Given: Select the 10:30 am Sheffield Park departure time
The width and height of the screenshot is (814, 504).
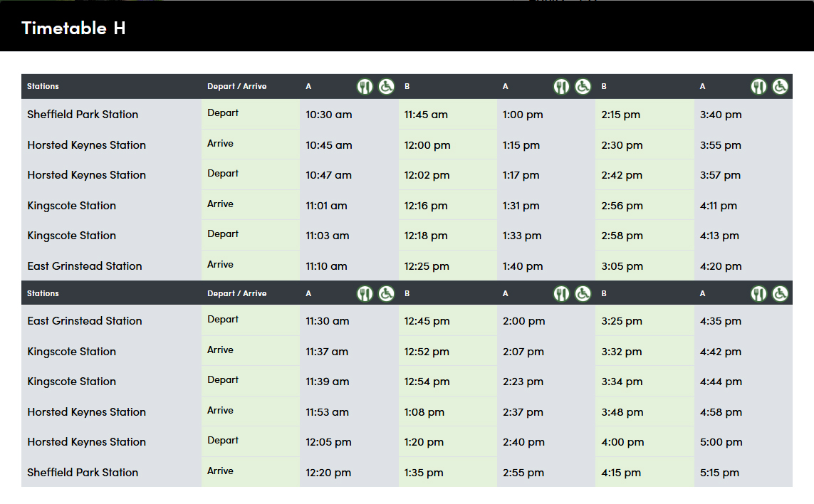Looking at the screenshot, I should tap(329, 115).
